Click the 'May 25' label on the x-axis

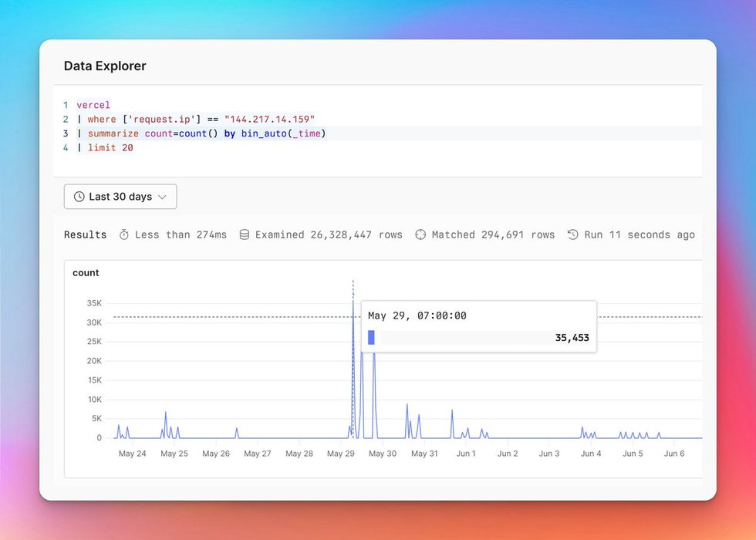pos(174,454)
